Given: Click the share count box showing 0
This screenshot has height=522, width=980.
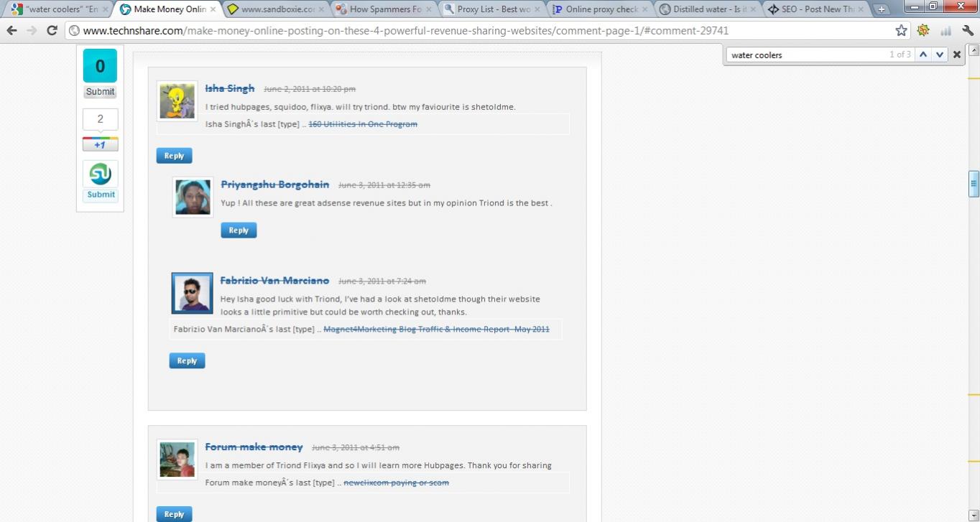Looking at the screenshot, I should tap(100, 66).
